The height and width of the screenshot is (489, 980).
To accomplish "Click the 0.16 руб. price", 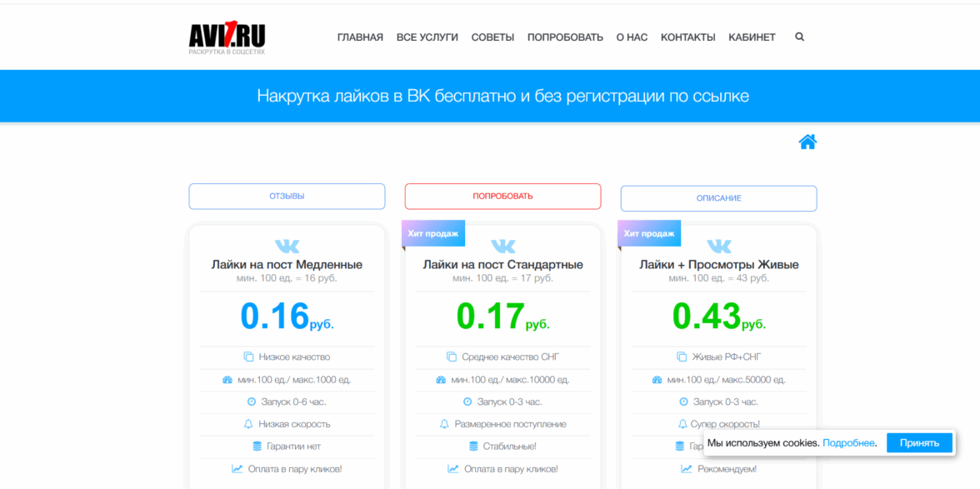I will [x=287, y=317].
